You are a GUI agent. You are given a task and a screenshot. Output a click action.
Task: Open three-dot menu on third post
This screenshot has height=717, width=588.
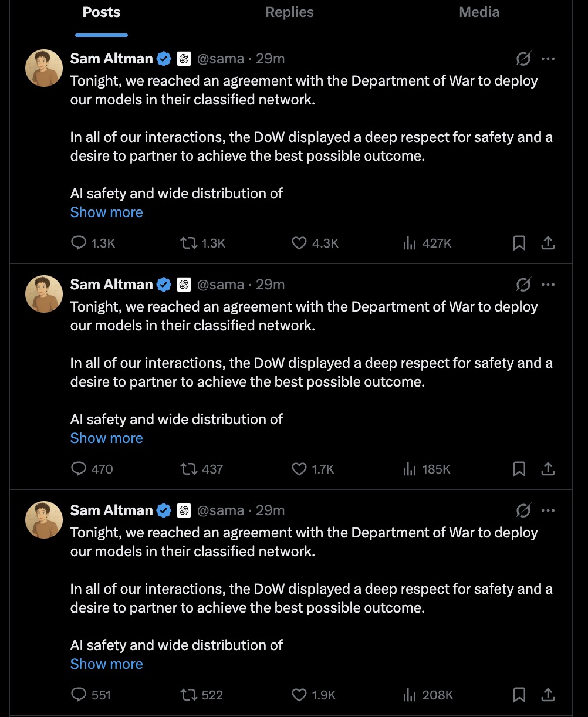[548, 510]
